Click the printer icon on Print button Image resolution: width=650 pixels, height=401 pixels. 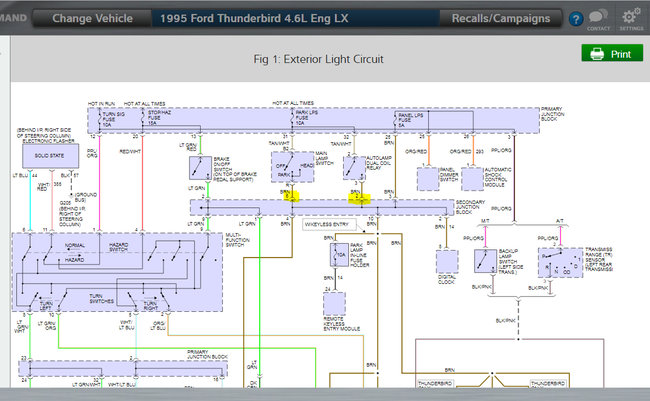click(x=597, y=53)
